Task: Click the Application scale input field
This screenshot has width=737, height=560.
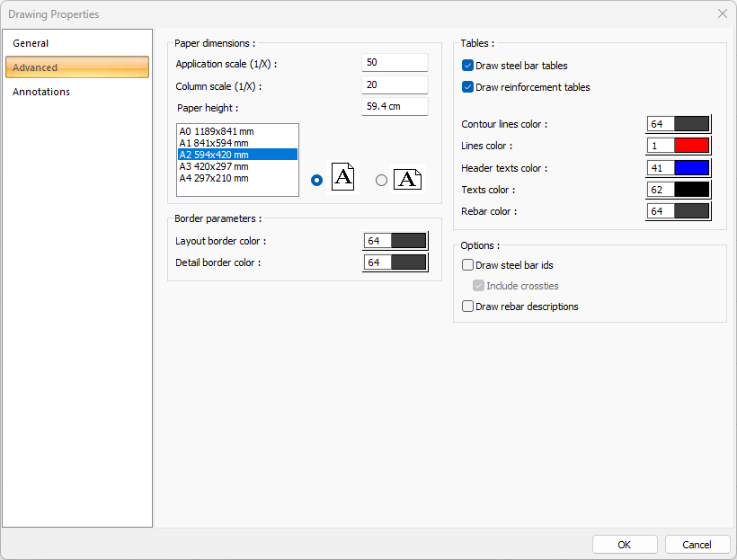Action: click(395, 63)
